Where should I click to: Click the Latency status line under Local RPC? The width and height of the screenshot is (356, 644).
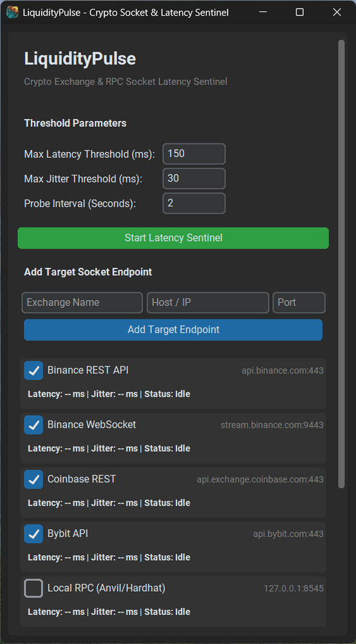click(109, 612)
